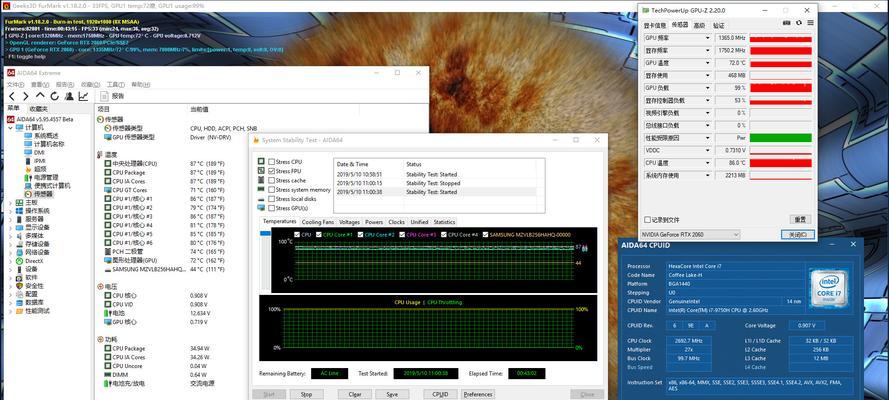This screenshot has height=400, width=889.
Task: Open GPU-Z hamburger menu
Action: click(x=810, y=23)
